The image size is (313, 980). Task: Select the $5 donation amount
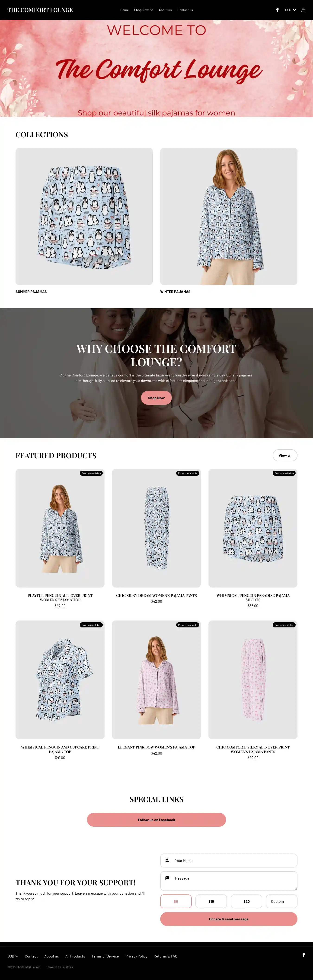click(x=176, y=901)
